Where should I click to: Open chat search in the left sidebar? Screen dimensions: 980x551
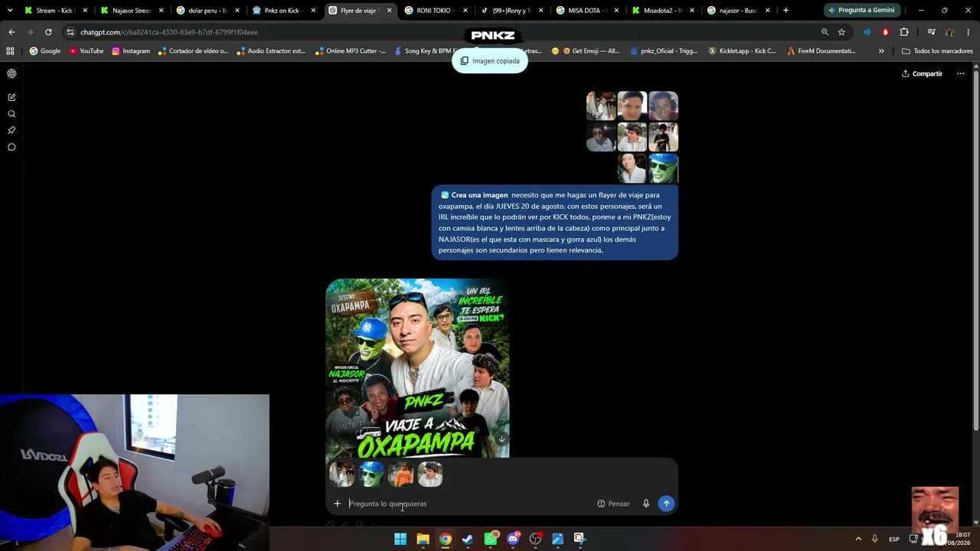11,114
